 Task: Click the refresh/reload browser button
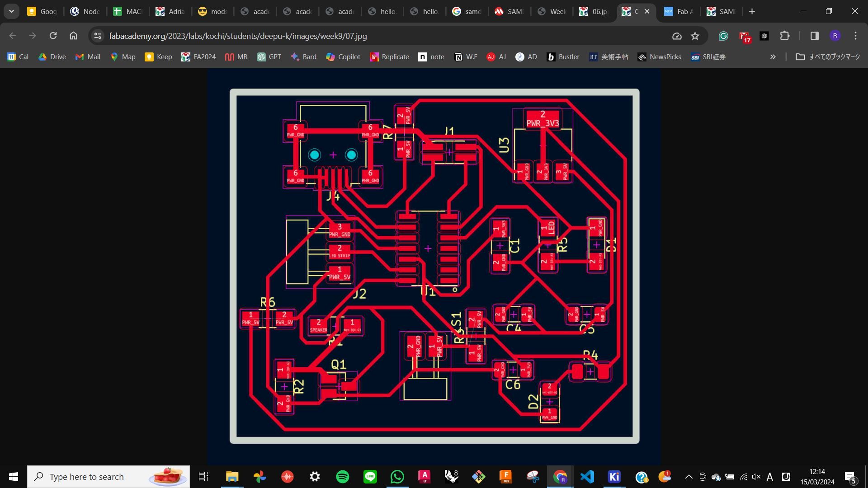(53, 36)
